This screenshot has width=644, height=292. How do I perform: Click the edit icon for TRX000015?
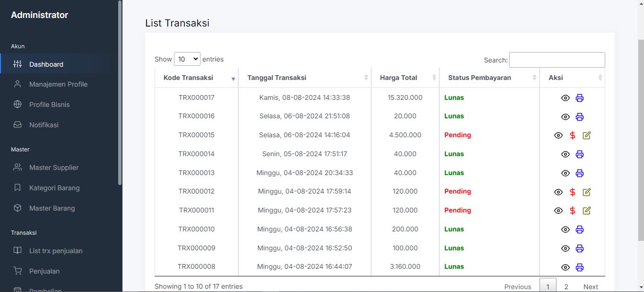[587, 135]
